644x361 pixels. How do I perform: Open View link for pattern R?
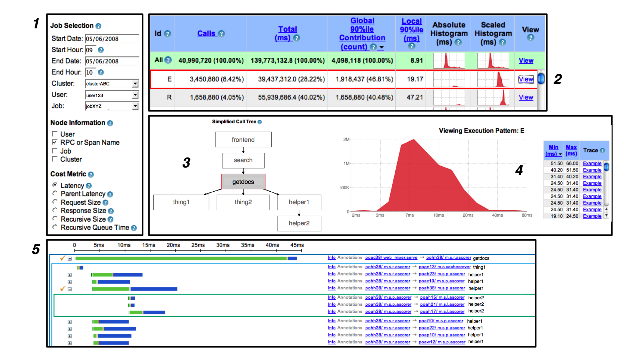(x=526, y=97)
